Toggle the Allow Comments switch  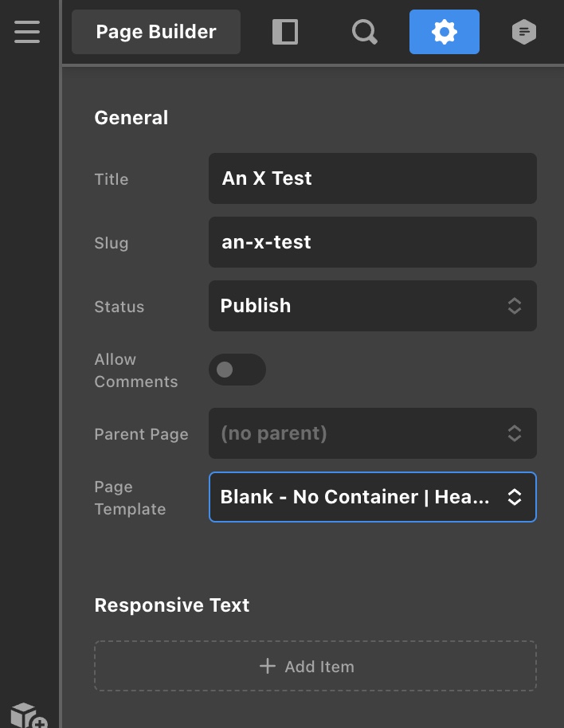(237, 370)
